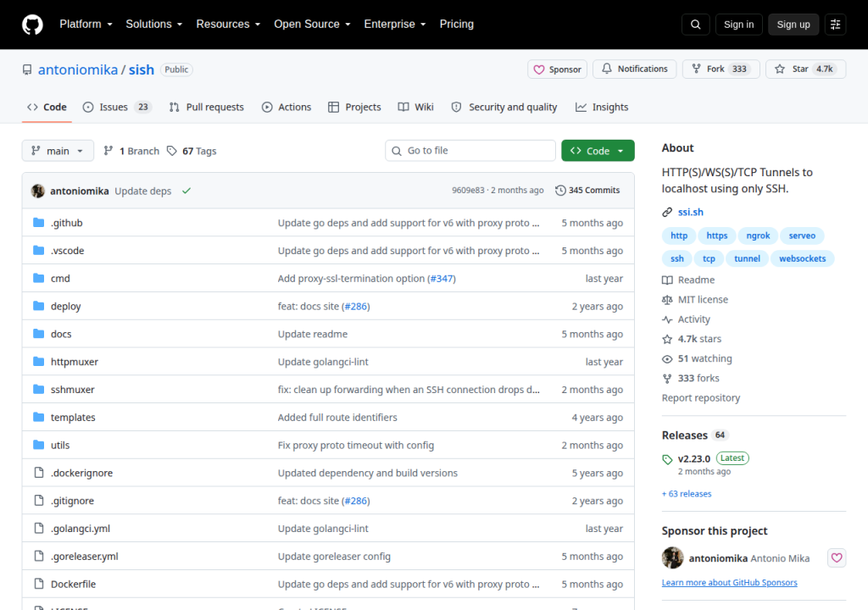
Task: Open the GitHub home logo
Action: click(32, 25)
